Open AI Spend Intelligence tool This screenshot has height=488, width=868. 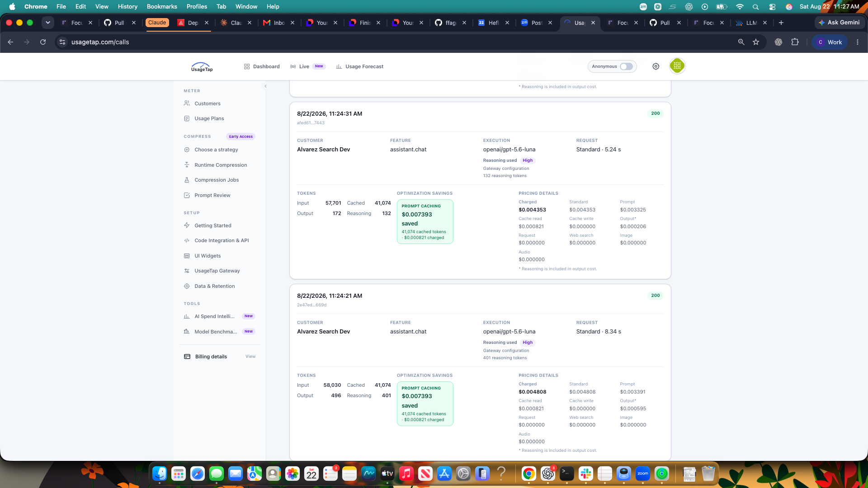point(214,316)
